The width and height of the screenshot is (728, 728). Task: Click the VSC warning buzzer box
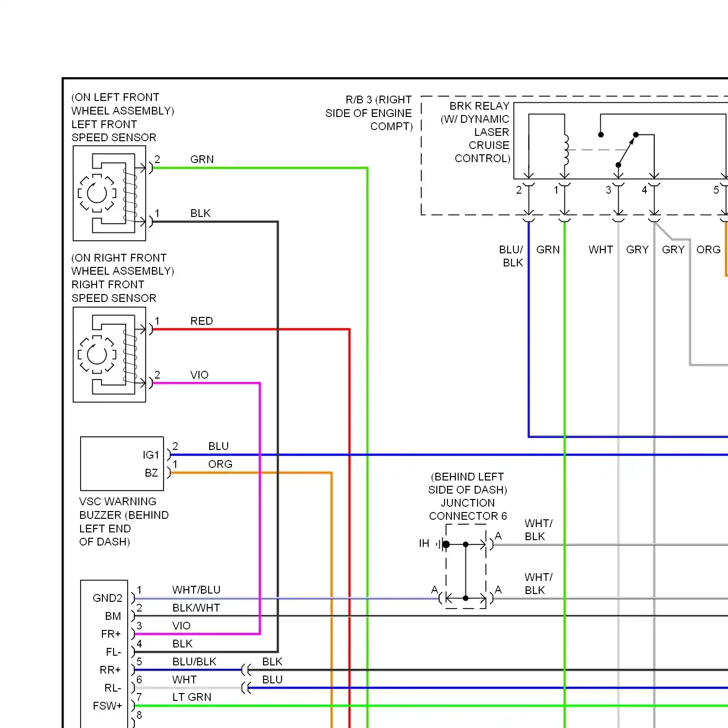[122, 463]
